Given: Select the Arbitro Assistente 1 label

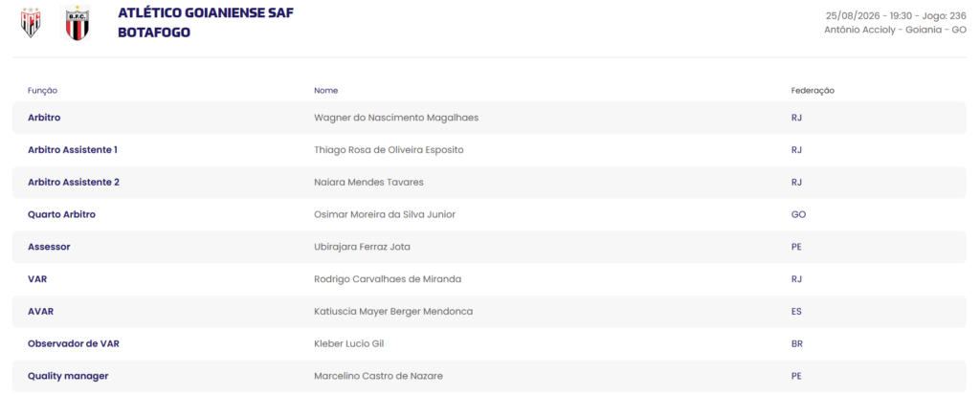Looking at the screenshot, I should pyautogui.click(x=73, y=150).
